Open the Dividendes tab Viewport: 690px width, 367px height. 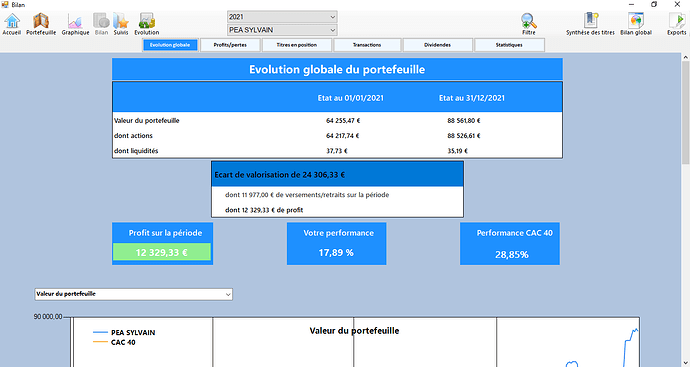[437, 45]
